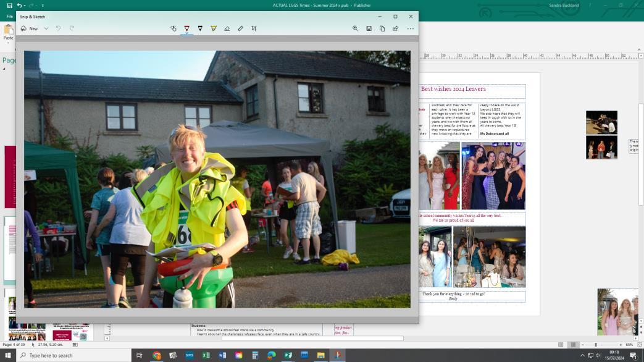Customize the Publisher Quick Access Toolbar
The width and height of the screenshot is (644, 362).
pos(43,6)
